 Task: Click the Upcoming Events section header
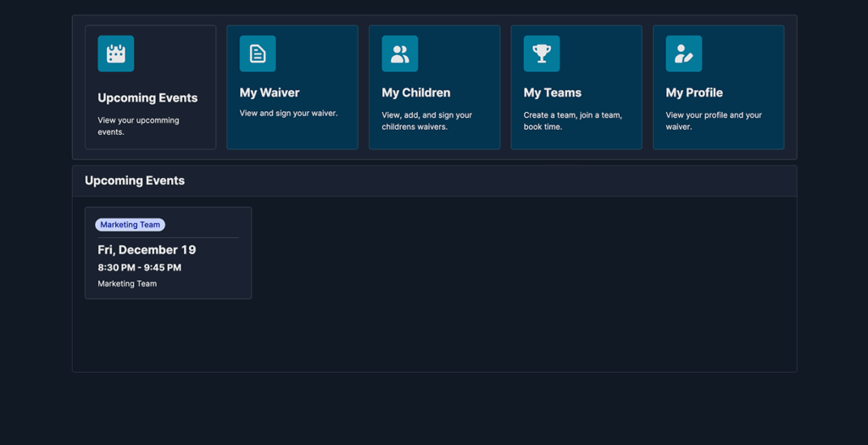pyautogui.click(x=135, y=181)
